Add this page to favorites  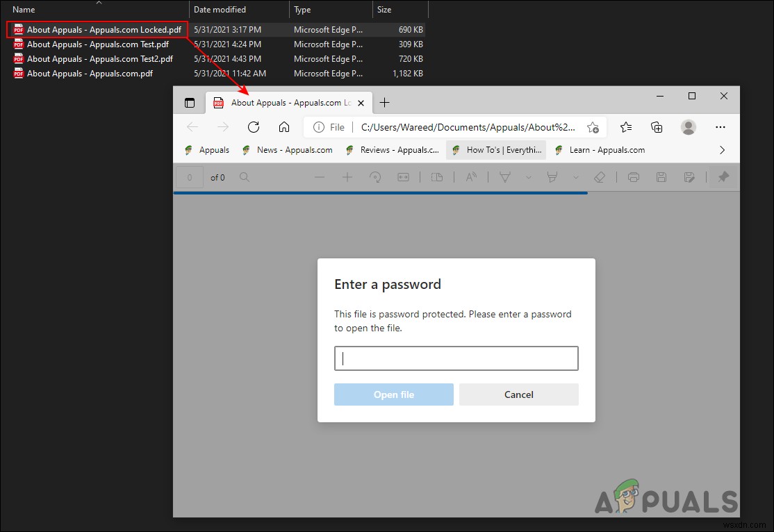pyautogui.click(x=593, y=127)
